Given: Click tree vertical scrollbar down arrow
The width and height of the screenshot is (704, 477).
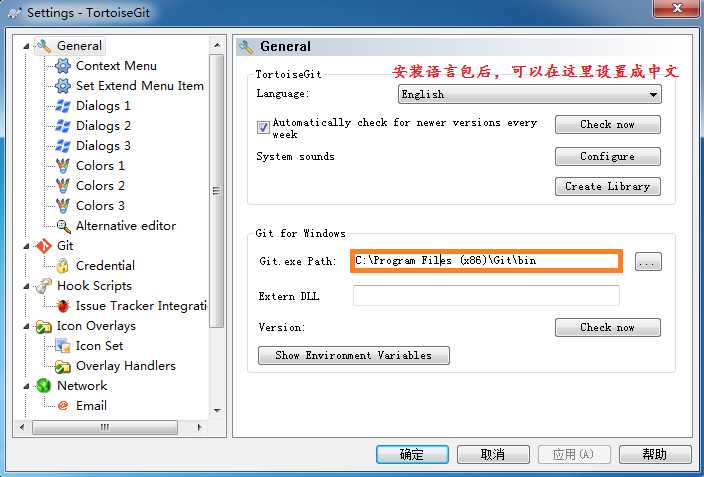Looking at the screenshot, I should click(x=217, y=410).
